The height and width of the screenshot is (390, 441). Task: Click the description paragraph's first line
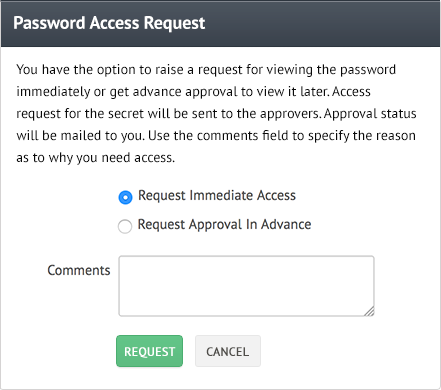(x=206, y=70)
